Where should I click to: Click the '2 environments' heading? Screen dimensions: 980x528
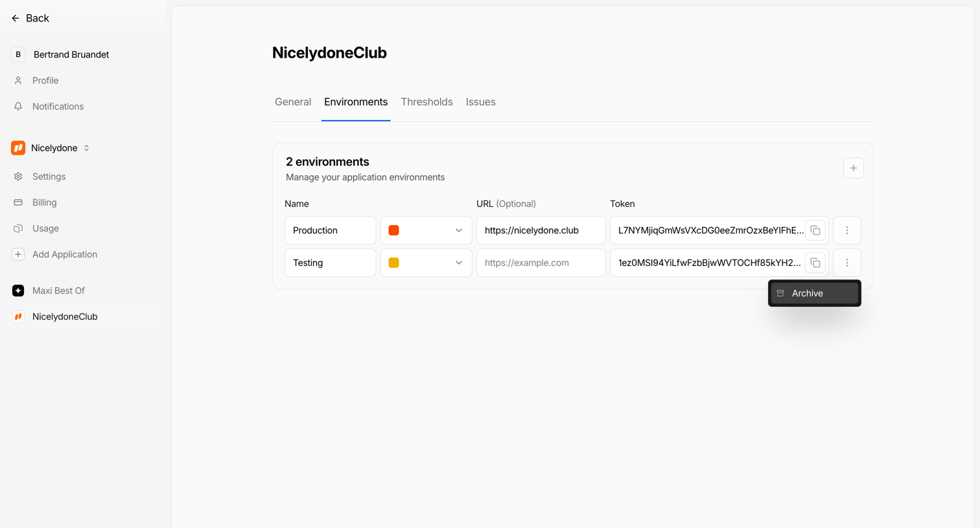[327, 162]
